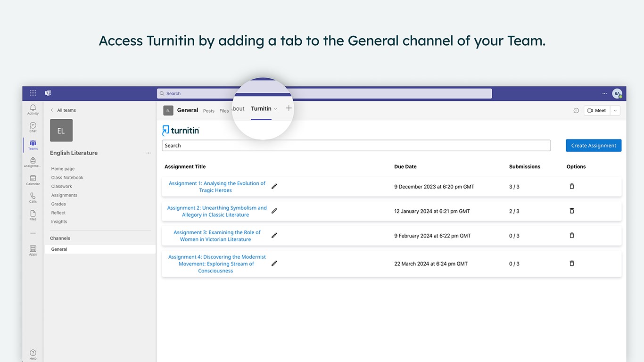Expand the Turnitin tab dropdown chevron

coord(276,109)
